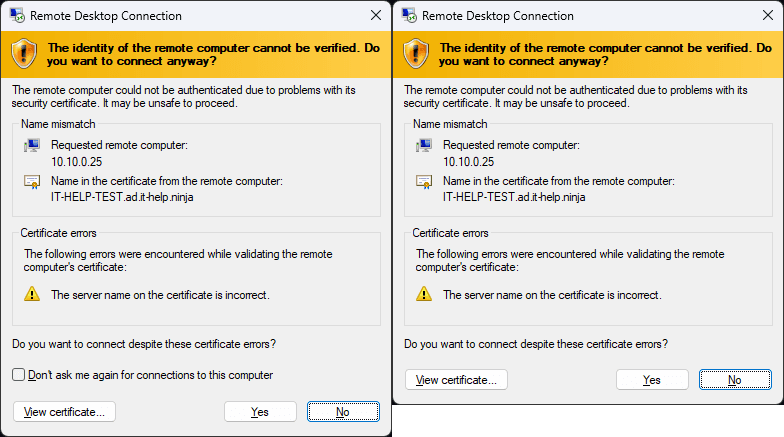The width and height of the screenshot is (784, 437).
Task: Click View certificate button in left dialog
Action: click(x=64, y=412)
